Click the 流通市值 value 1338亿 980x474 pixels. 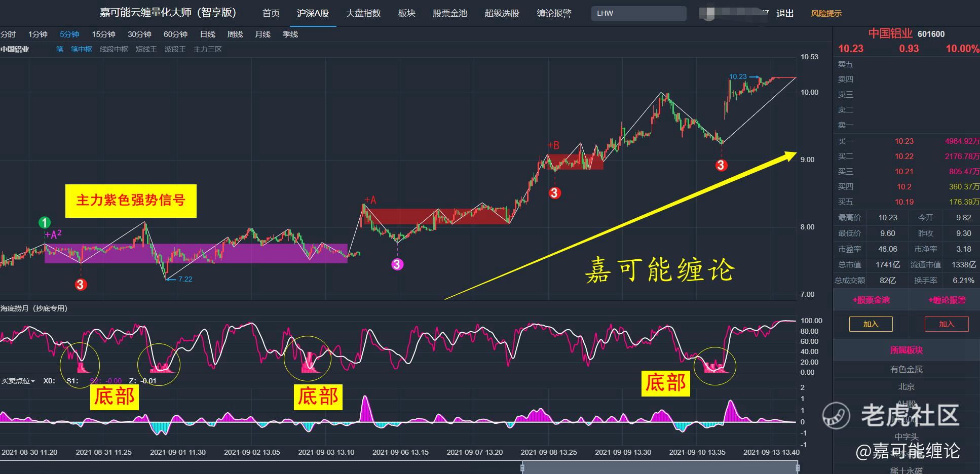click(x=963, y=265)
